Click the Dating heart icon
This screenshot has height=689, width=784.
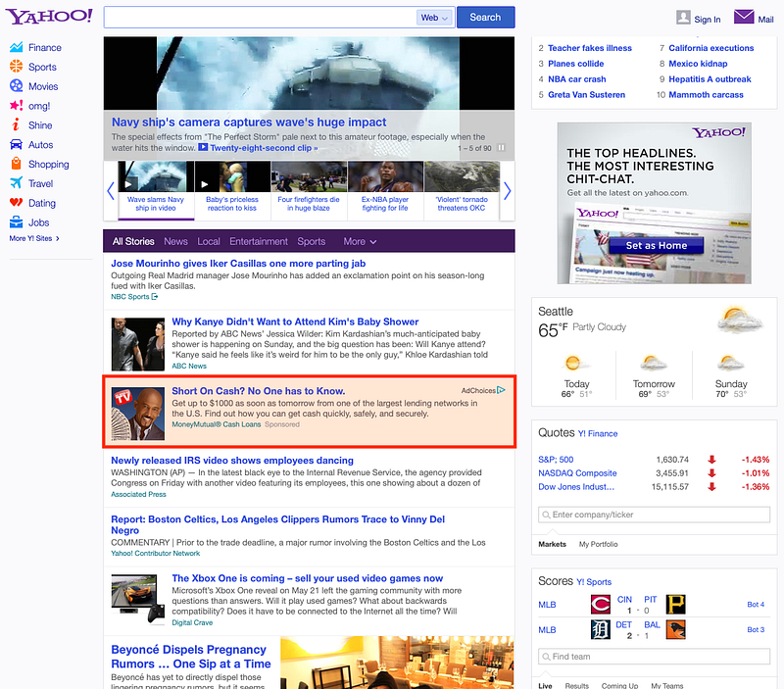click(x=16, y=203)
